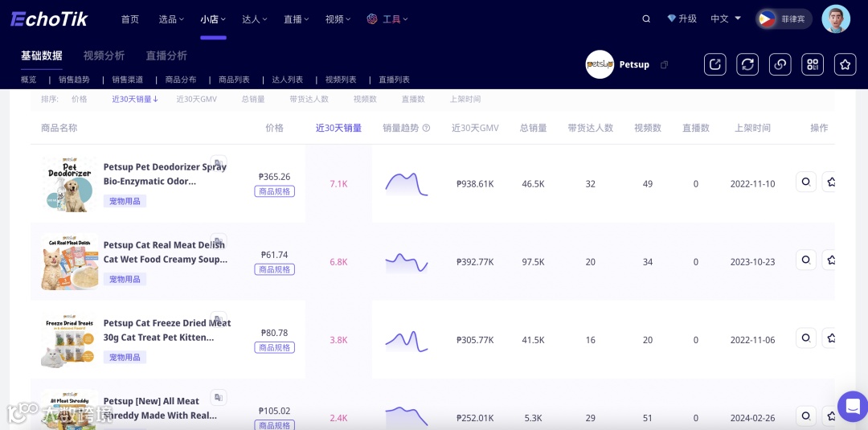
Task: Click the QR code icon button
Action: click(813, 65)
